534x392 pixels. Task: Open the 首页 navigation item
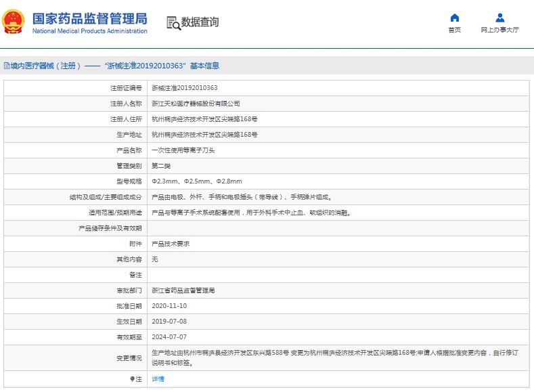coord(454,30)
